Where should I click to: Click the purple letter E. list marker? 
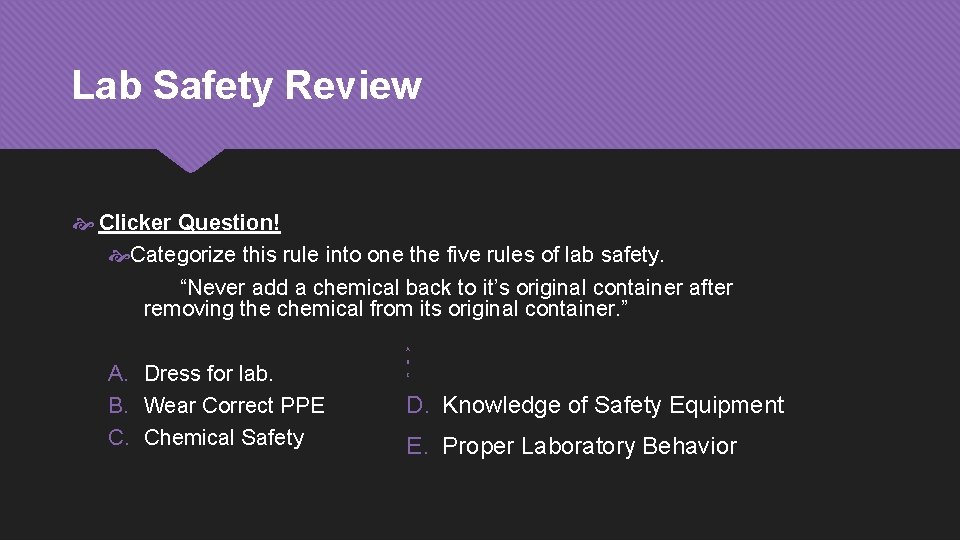pos(417,446)
